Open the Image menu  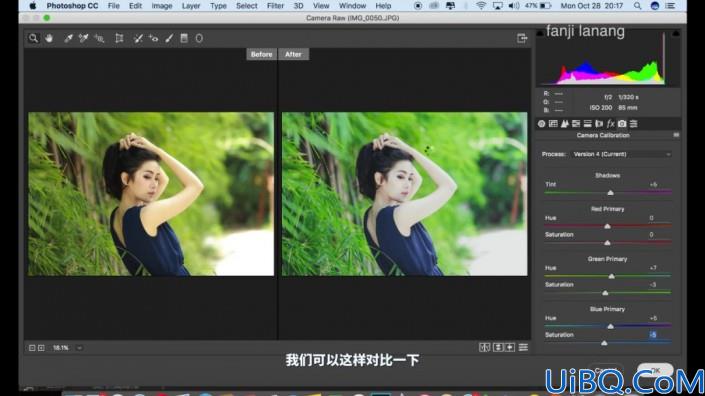[x=162, y=6]
